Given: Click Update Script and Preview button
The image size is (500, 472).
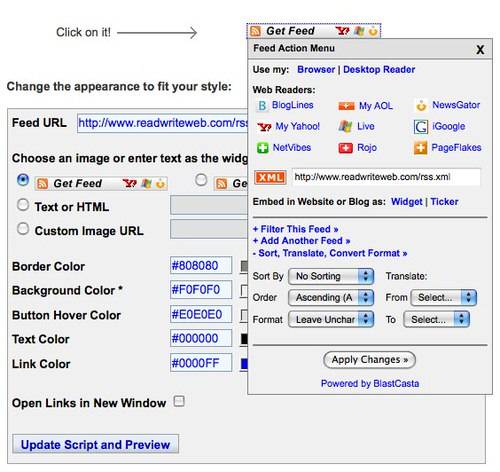Looking at the screenshot, I should pyautogui.click(x=95, y=444).
